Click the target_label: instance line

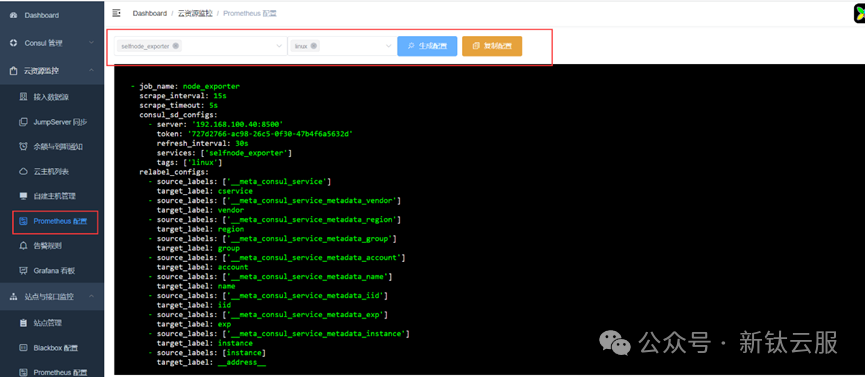[x=205, y=343]
